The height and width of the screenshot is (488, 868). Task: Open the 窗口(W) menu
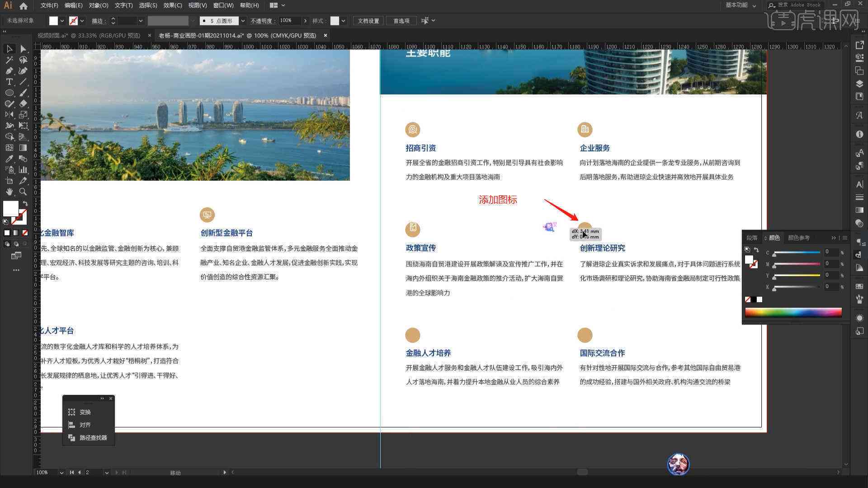pyautogui.click(x=223, y=5)
